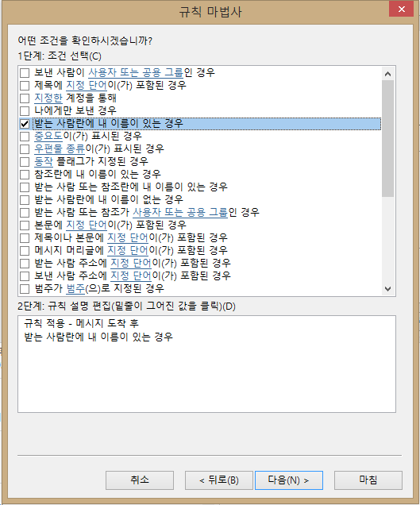Screen dimensions: 420x505
Task: Check '보낸 사람이 사용자 또는 공용 그룹인 경우' checkbox
Action: 25,73
